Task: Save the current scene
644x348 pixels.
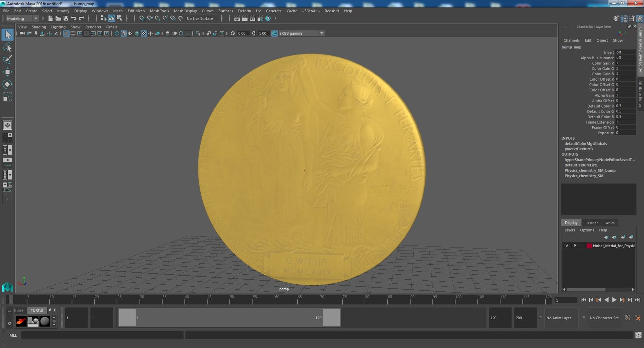Action: click(66, 18)
